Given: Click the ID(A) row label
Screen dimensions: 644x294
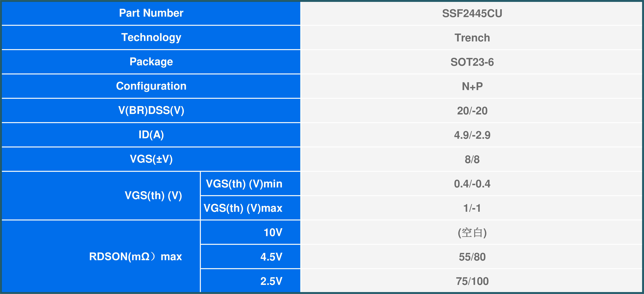Looking at the screenshot, I should [151, 135].
